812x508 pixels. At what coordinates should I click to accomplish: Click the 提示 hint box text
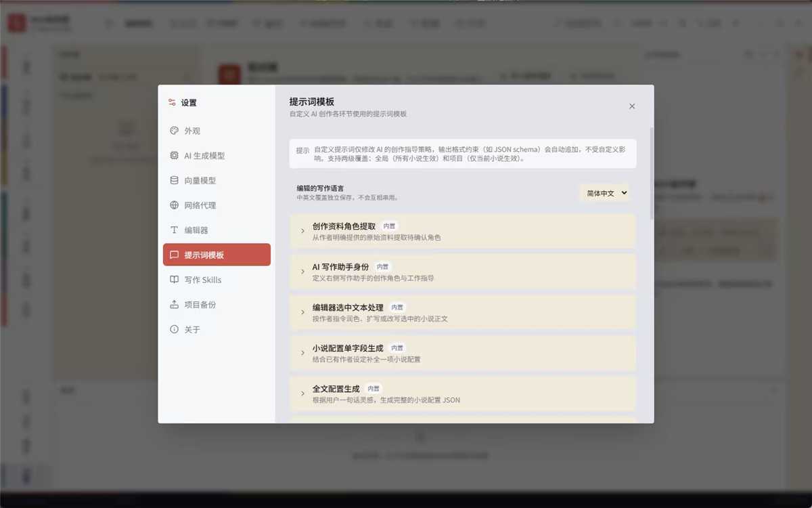click(x=463, y=154)
